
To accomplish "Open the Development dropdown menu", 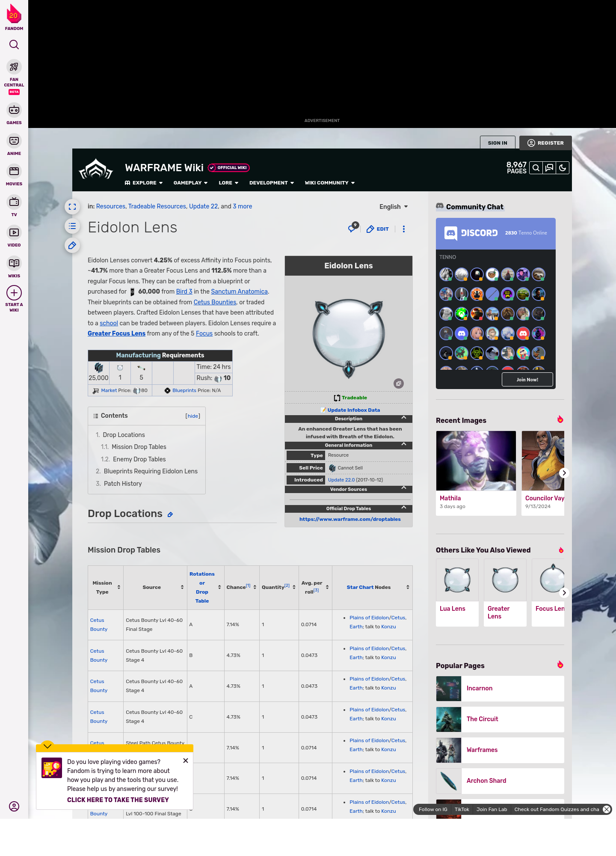I will click(x=272, y=183).
